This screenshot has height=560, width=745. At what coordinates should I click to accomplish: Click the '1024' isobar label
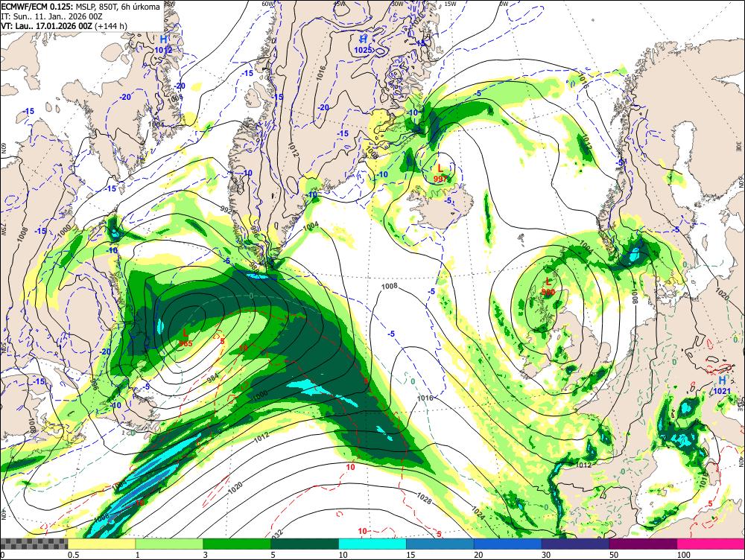point(478,512)
